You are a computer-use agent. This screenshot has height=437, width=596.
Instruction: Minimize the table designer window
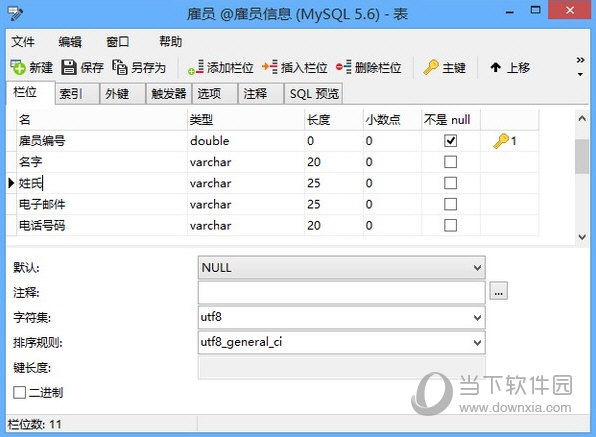(x=510, y=11)
